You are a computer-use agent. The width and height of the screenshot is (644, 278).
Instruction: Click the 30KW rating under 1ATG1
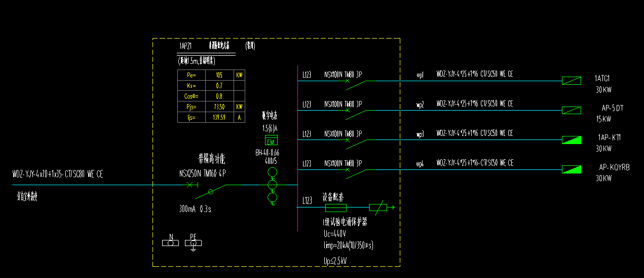(x=603, y=90)
